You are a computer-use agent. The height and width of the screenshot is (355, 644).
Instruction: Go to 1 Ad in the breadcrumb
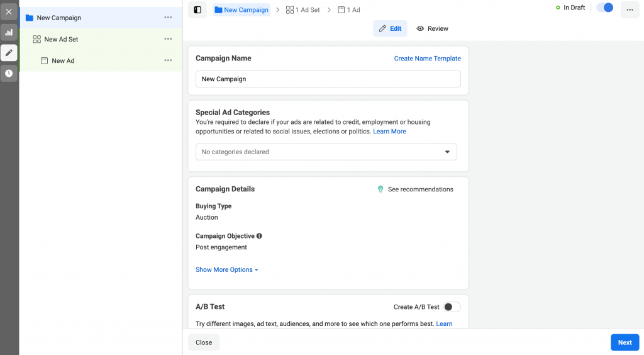[349, 10]
